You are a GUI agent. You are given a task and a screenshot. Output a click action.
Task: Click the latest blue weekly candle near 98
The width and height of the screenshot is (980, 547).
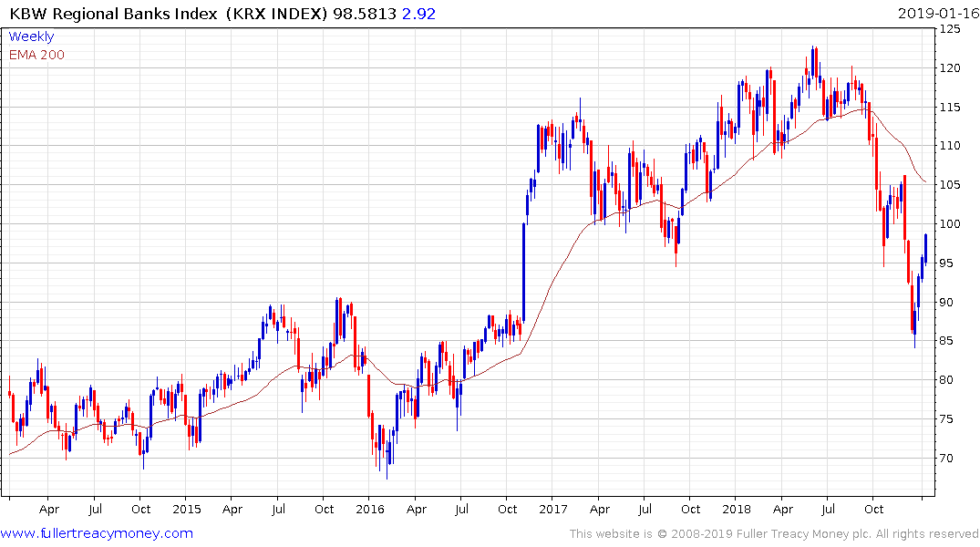(925, 249)
